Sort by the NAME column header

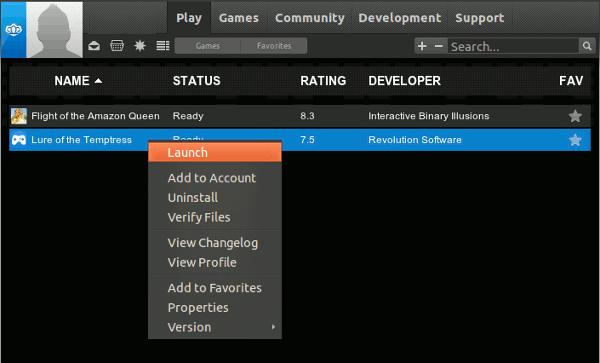click(72, 81)
